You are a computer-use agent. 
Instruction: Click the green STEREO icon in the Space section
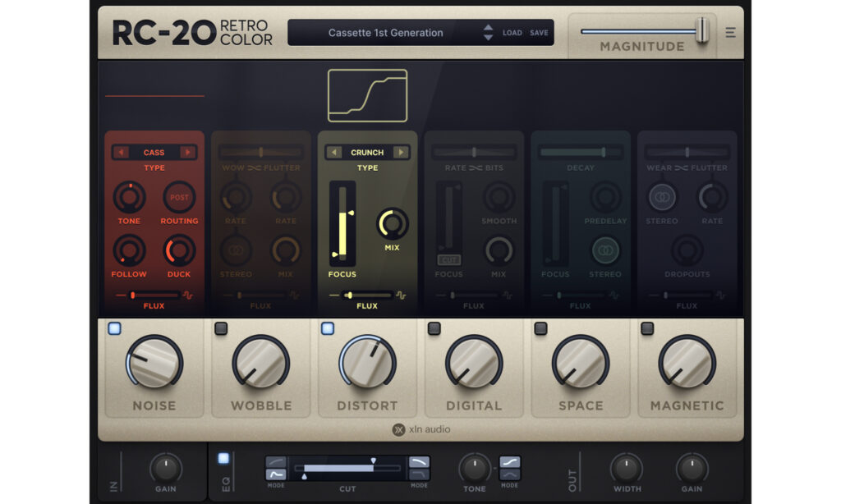click(605, 250)
